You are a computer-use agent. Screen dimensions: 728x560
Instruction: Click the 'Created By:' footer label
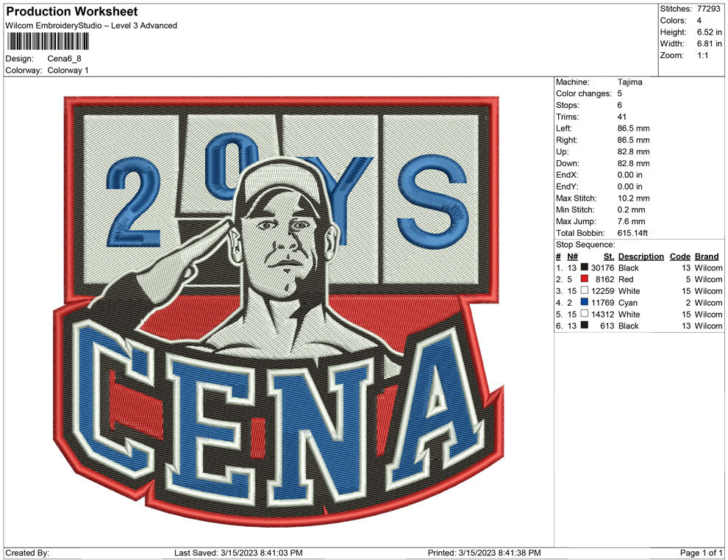[x=27, y=553]
